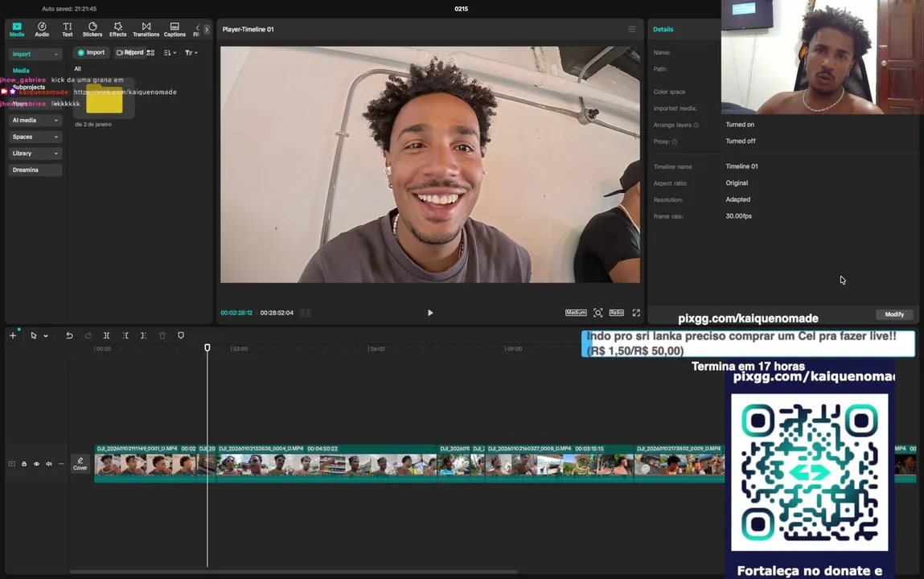Click the timeline horizontal scrollbar

[294, 571]
